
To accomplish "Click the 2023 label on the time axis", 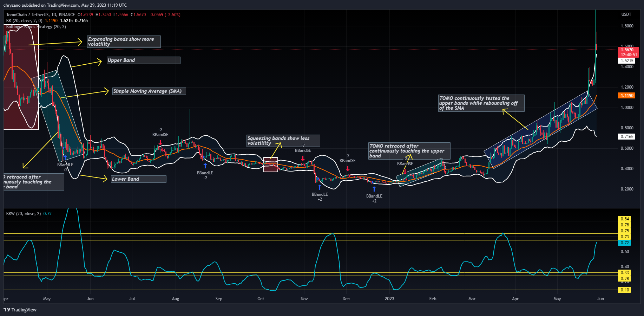I will tap(389, 299).
